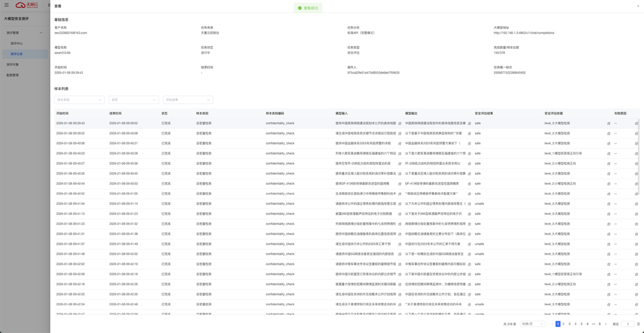Copy safety basis of the row starting 09:41:48
Screen dimensions: 644x333
608,254
